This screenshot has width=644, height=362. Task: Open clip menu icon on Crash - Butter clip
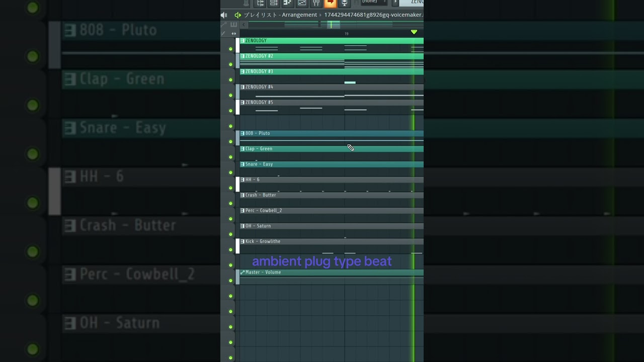click(x=243, y=195)
